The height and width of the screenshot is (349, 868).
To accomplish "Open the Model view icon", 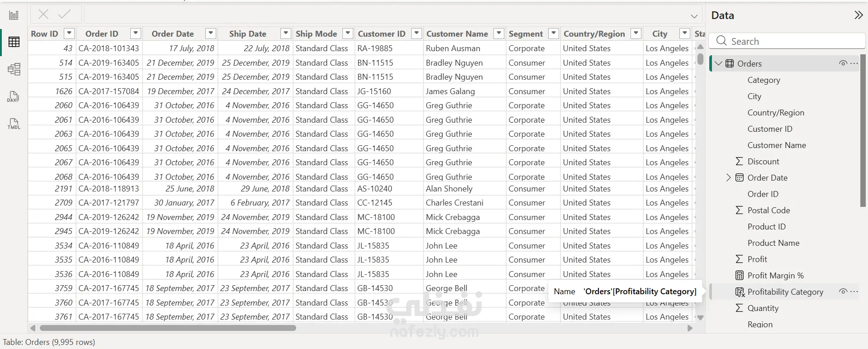I will 14,69.
